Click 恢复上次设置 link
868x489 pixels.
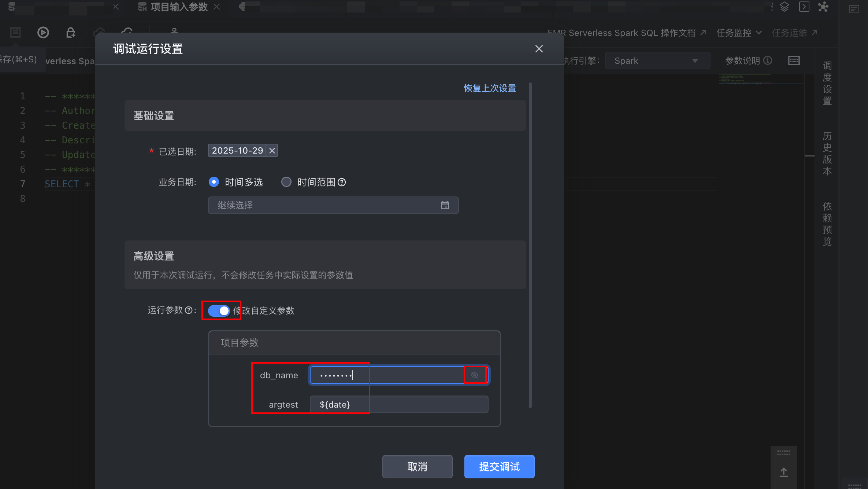(x=490, y=88)
